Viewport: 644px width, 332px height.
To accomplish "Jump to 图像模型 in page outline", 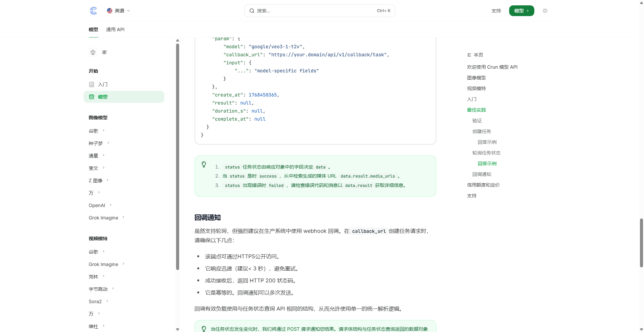I will point(476,78).
